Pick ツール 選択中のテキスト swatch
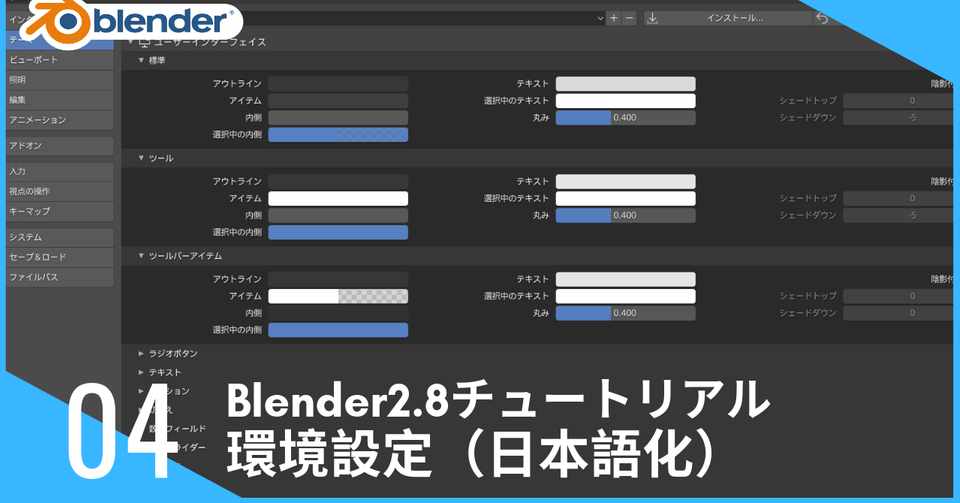The width and height of the screenshot is (960, 503). click(x=625, y=198)
